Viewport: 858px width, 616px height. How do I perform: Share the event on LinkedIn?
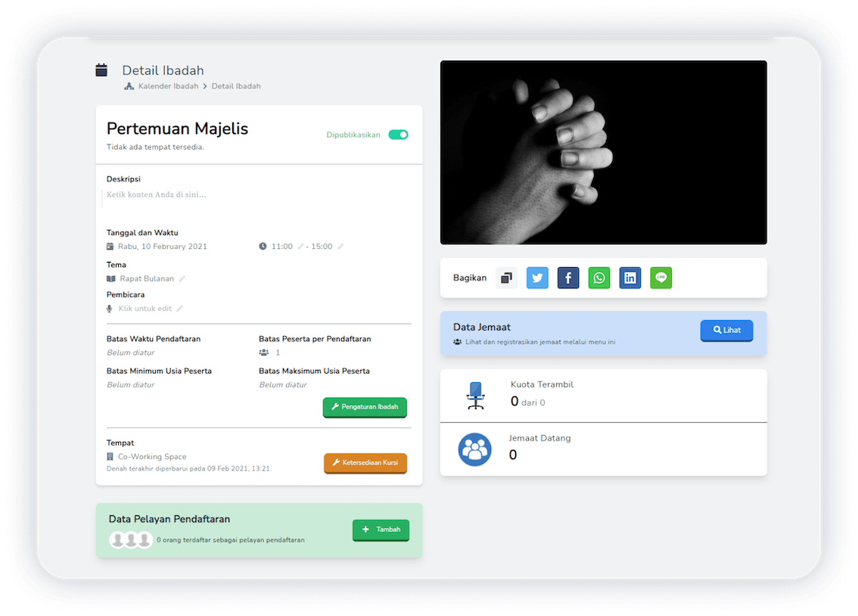(630, 278)
